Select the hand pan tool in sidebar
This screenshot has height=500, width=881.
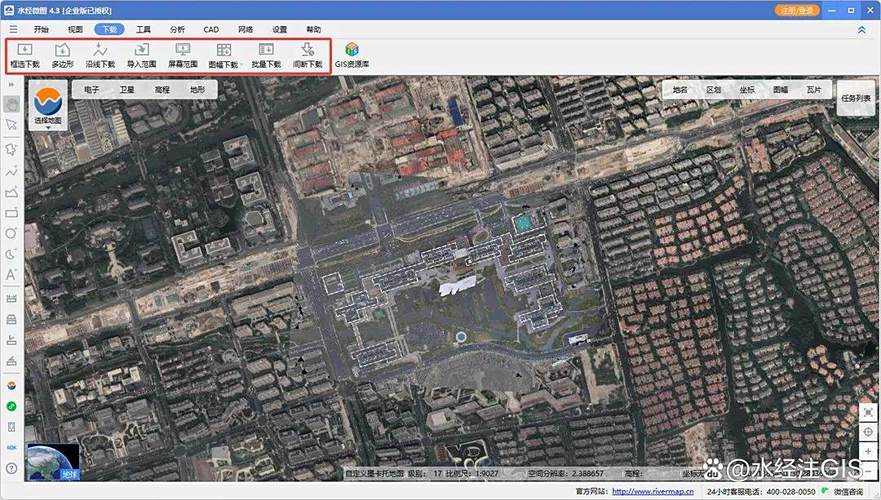tap(11, 104)
